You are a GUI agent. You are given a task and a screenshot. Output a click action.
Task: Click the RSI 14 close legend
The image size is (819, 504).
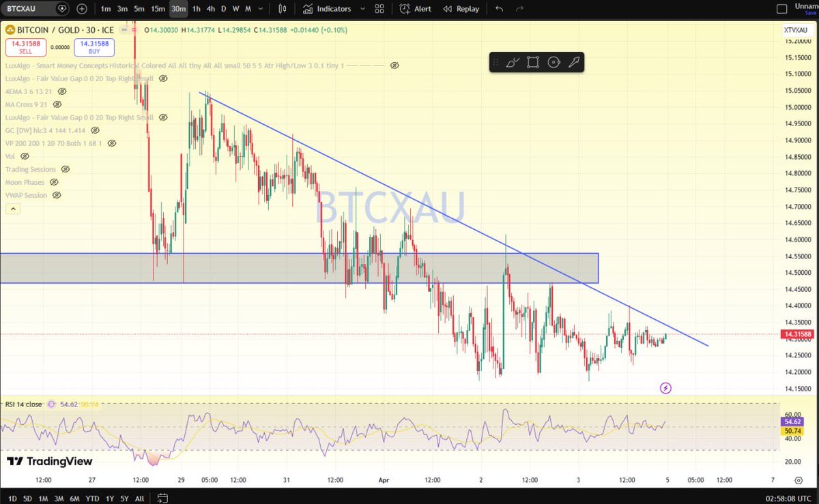coord(24,404)
